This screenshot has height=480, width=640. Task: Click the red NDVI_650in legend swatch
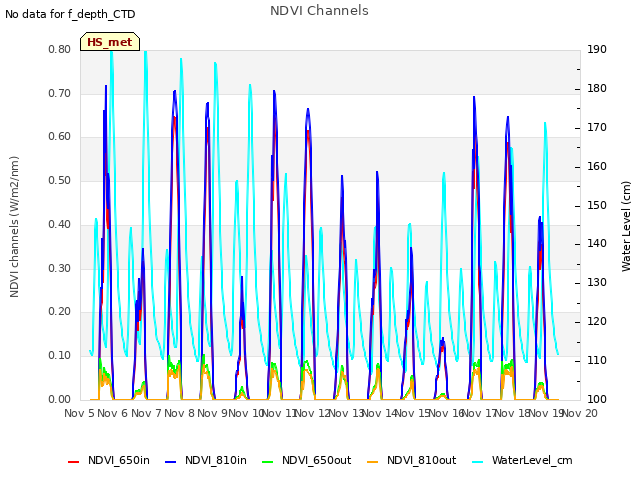(73, 462)
